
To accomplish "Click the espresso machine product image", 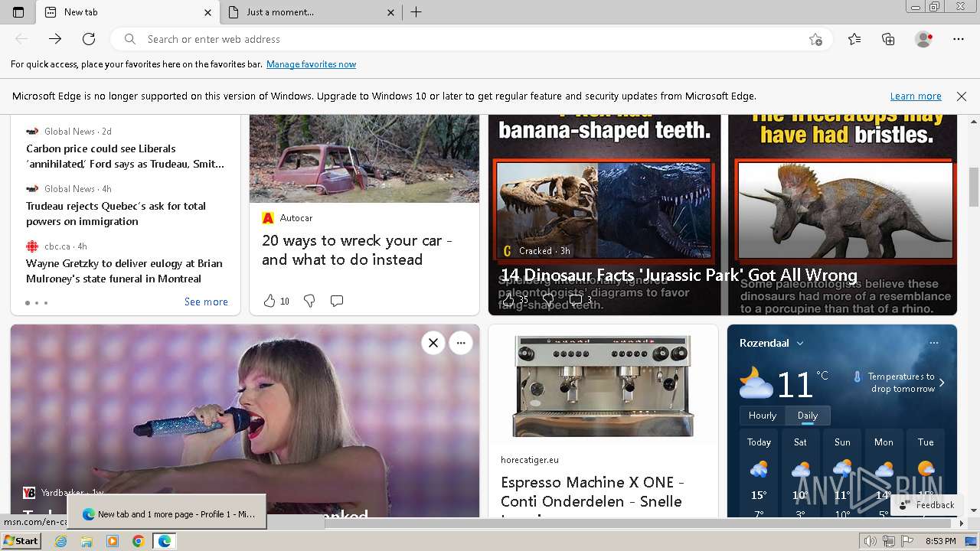I will 603,386.
